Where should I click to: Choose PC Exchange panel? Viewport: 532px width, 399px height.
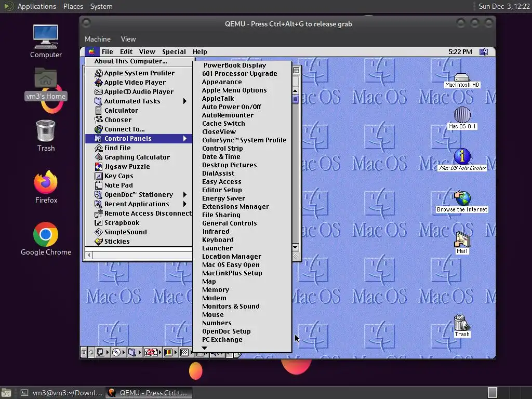point(242,340)
